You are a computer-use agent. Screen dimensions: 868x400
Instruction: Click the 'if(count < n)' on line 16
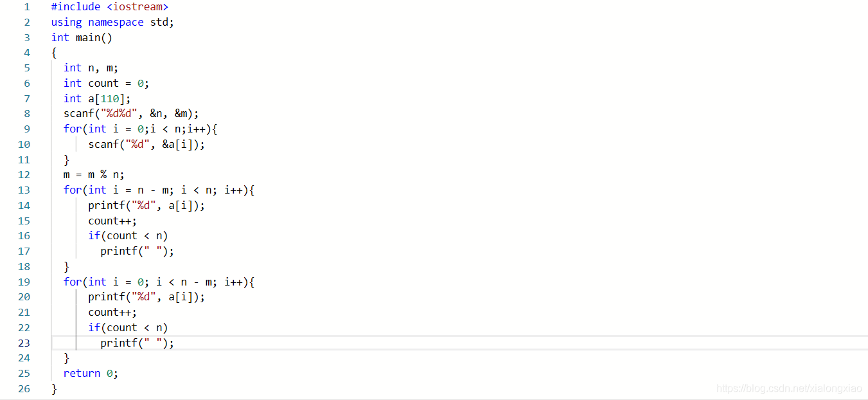pyautogui.click(x=128, y=235)
